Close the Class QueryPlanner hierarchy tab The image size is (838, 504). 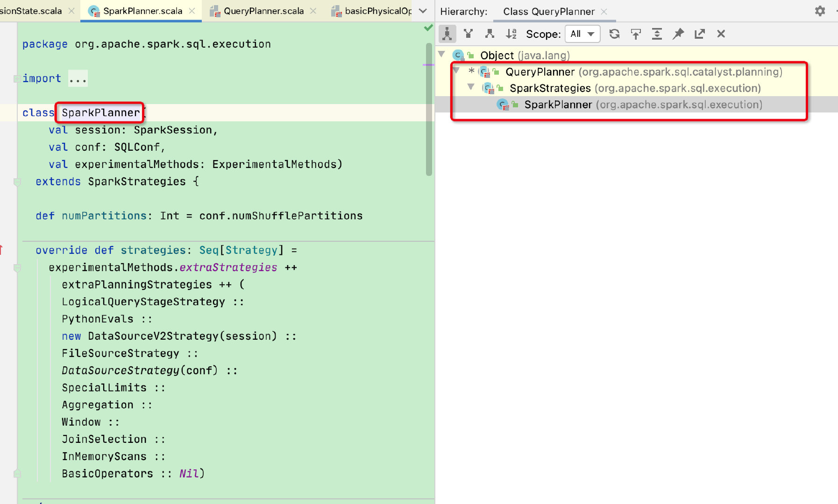pyautogui.click(x=604, y=12)
